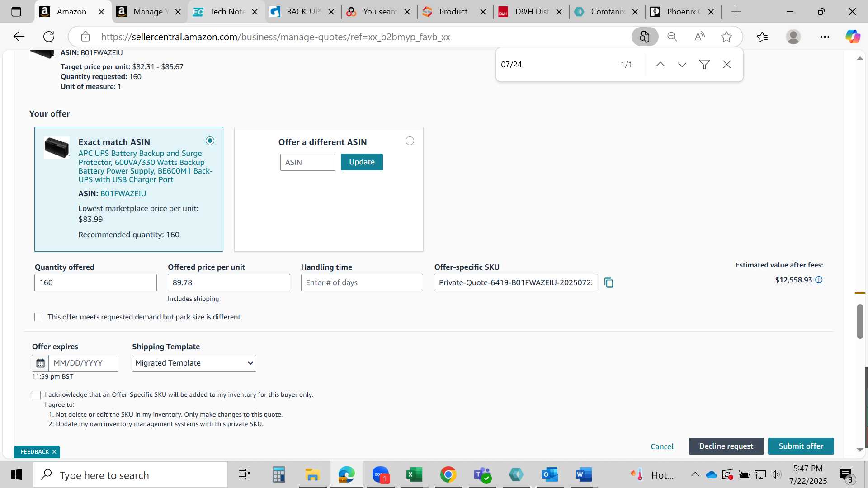The image size is (868, 488).
Task: Go to previous find result
Action: point(660,65)
